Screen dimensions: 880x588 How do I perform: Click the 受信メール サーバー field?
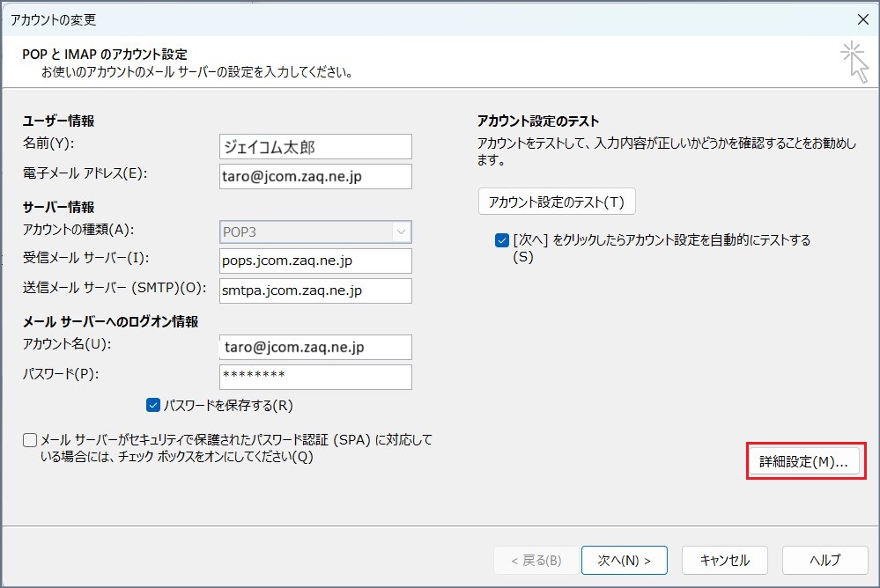pyautogui.click(x=315, y=261)
